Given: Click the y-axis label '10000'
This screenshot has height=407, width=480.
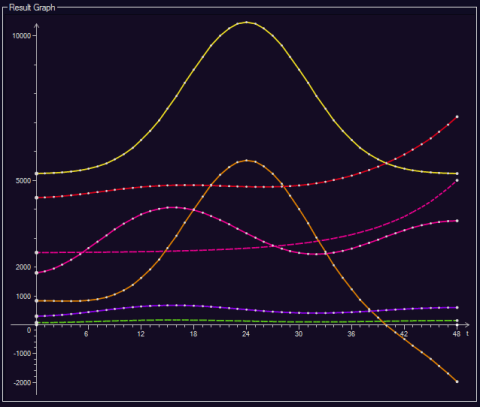Looking at the screenshot, I should pyautogui.click(x=22, y=36).
